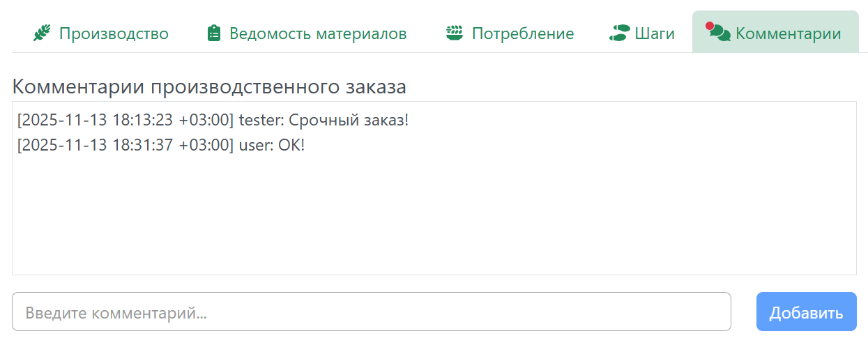Image resolution: width=868 pixels, height=345 pixels.
Task: Click the 'OK!' comment text
Action: (291, 146)
